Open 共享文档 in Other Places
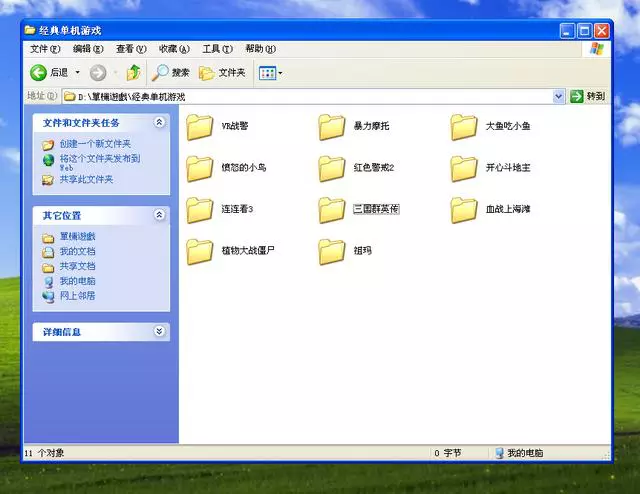The width and height of the screenshot is (640, 494). [78, 266]
